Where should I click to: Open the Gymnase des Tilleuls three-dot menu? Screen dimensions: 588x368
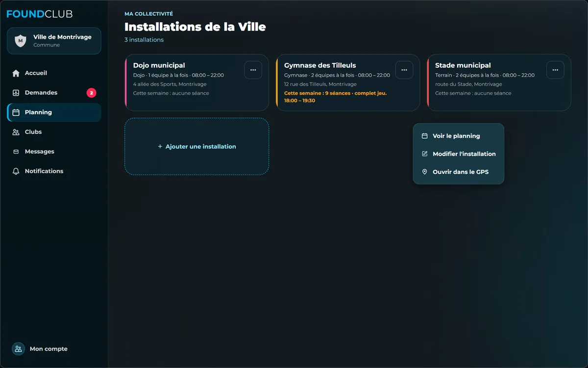(404, 70)
